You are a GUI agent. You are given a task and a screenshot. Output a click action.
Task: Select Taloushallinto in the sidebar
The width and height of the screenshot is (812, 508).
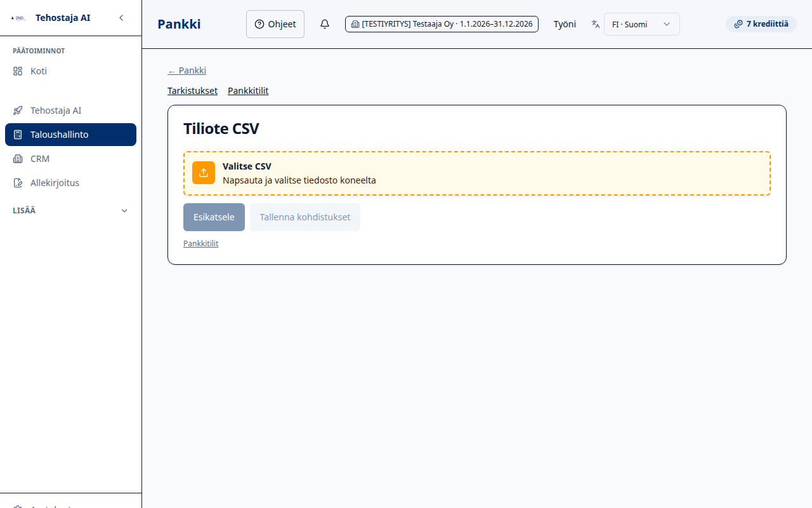tap(70, 135)
